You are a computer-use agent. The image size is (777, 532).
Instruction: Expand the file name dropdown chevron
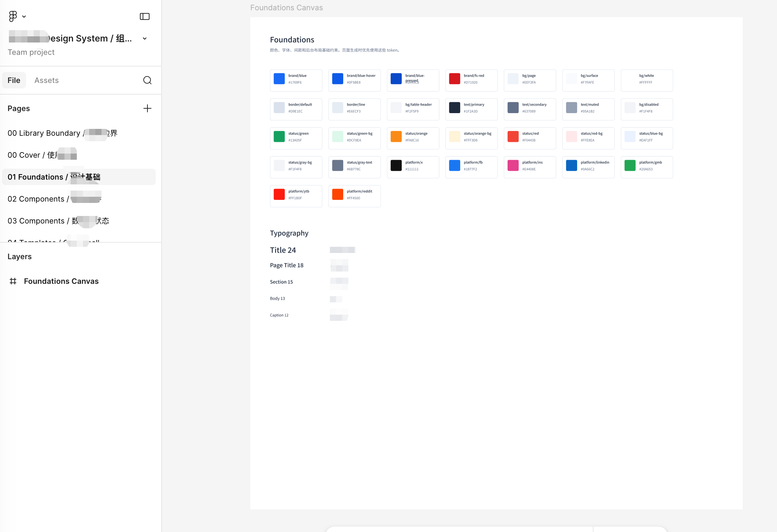[x=145, y=38]
